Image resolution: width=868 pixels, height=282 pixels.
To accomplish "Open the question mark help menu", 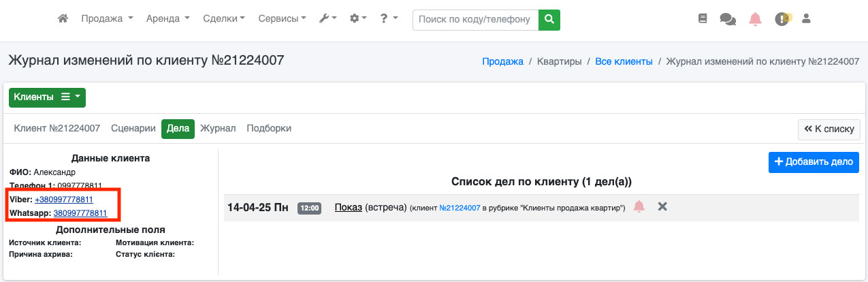I will pos(389,19).
